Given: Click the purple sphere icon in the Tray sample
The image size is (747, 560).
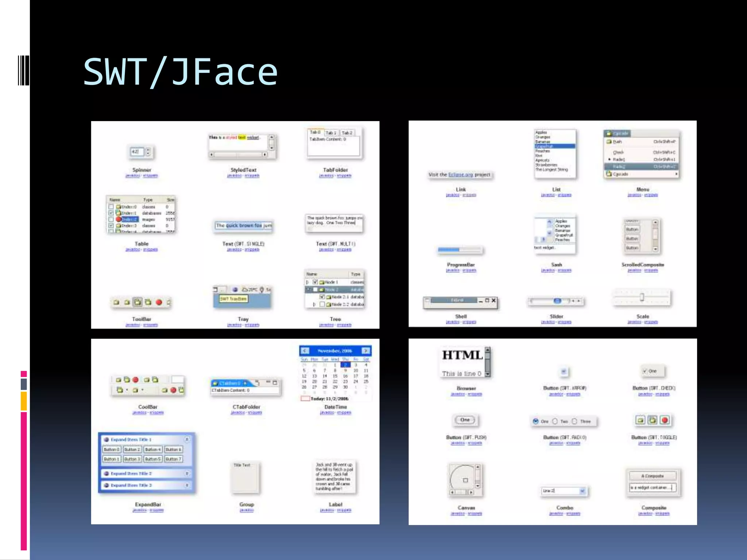Looking at the screenshot, I should click(235, 289).
